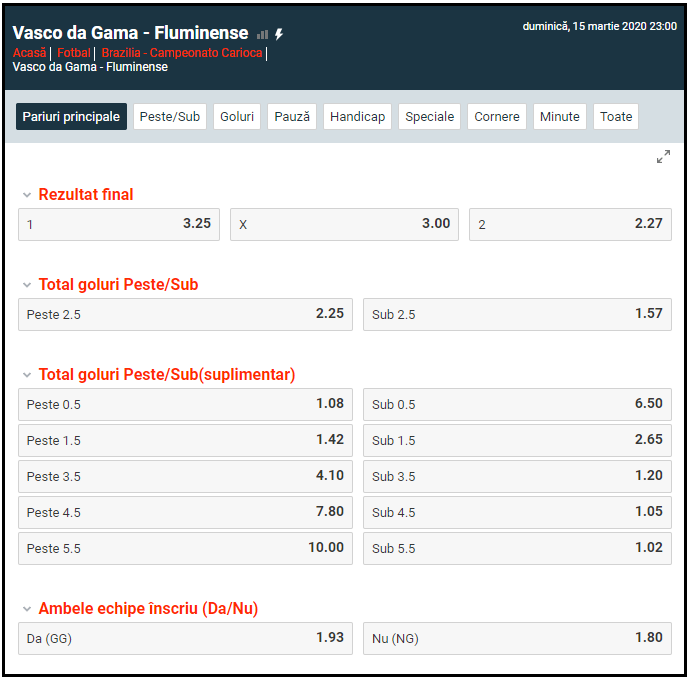This screenshot has height=680, width=687.
Task: Collapse the Total goluri Peste/Sub section
Action: pyautogui.click(x=27, y=285)
